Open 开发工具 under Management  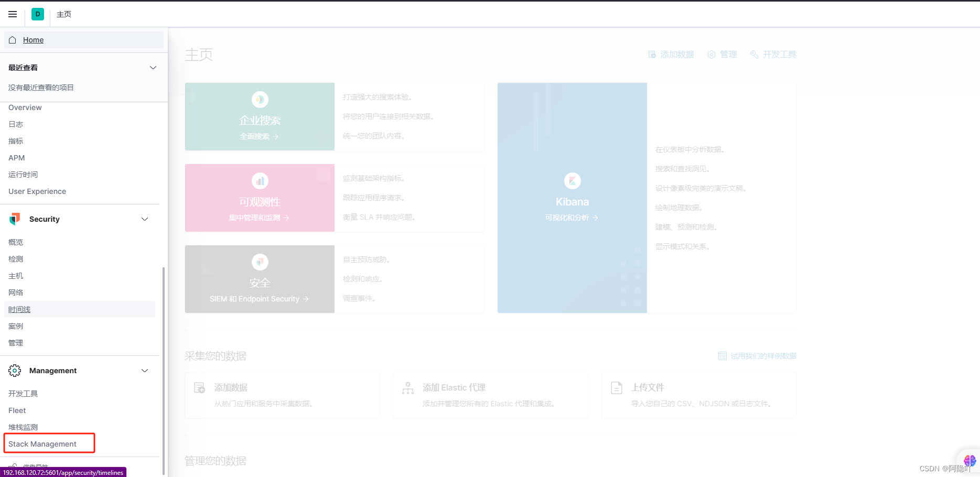[x=23, y=394]
